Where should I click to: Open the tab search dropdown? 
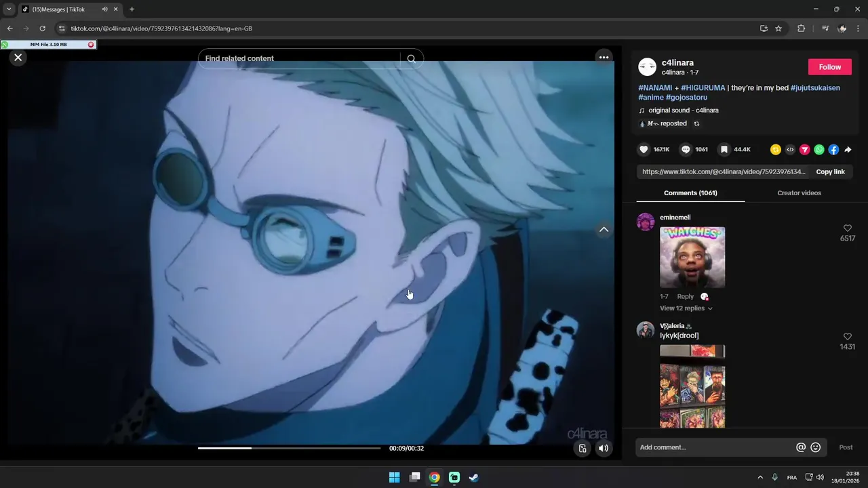tap(9, 9)
